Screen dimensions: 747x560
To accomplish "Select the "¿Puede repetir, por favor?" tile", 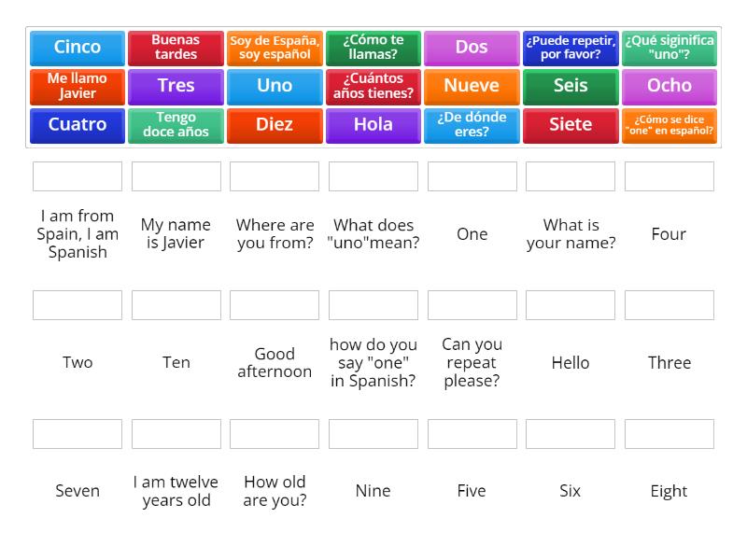I will coord(571,49).
